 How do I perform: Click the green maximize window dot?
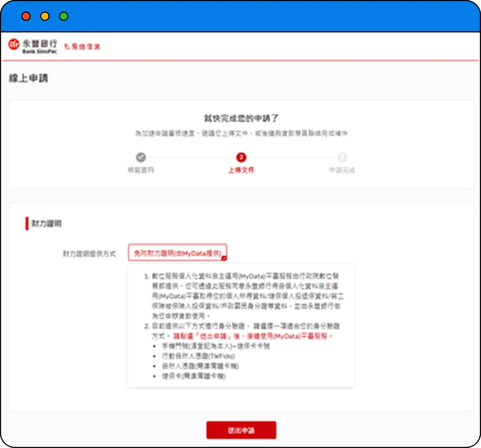64,16
